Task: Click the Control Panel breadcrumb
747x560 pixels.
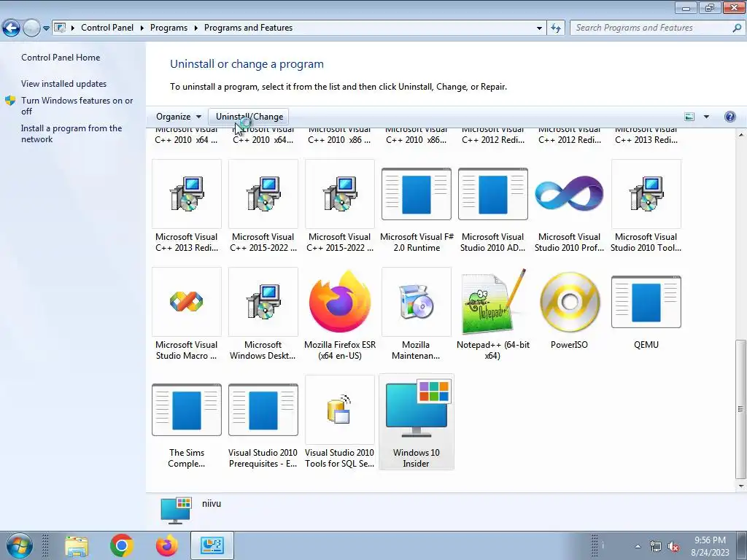Action: tap(107, 28)
